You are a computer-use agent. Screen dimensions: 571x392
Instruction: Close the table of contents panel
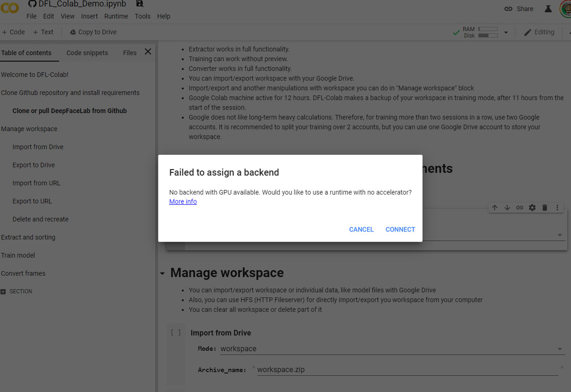click(148, 51)
